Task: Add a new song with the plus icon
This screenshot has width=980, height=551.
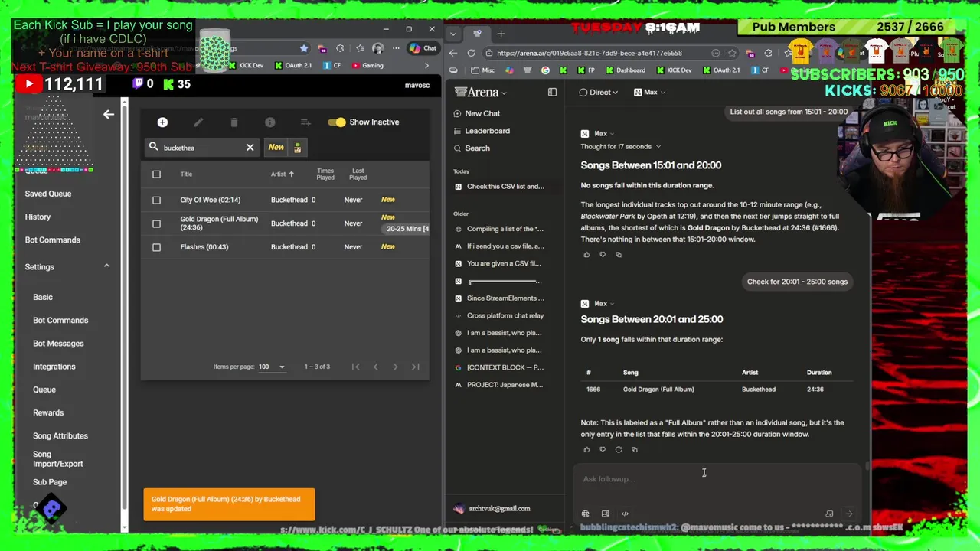Action: [162, 122]
